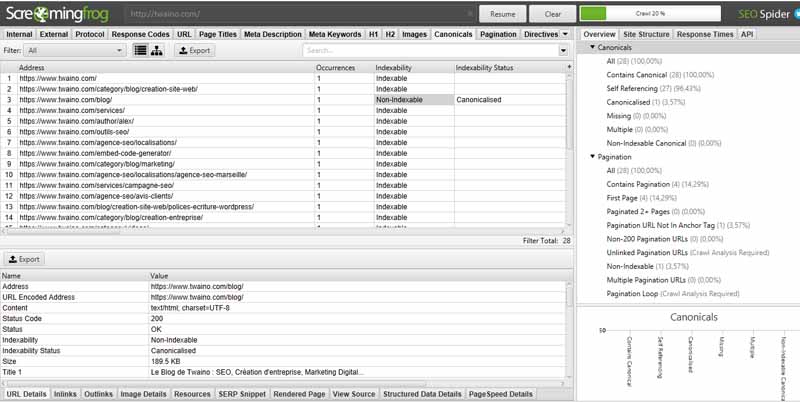Select Canonicalised (1) filter
This screenshot has width=800, height=402.
click(647, 102)
